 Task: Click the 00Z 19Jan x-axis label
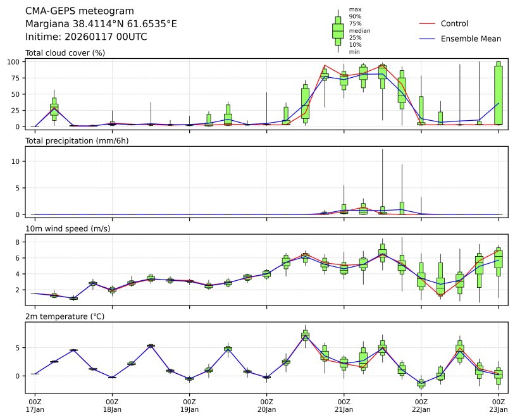click(189, 405)
